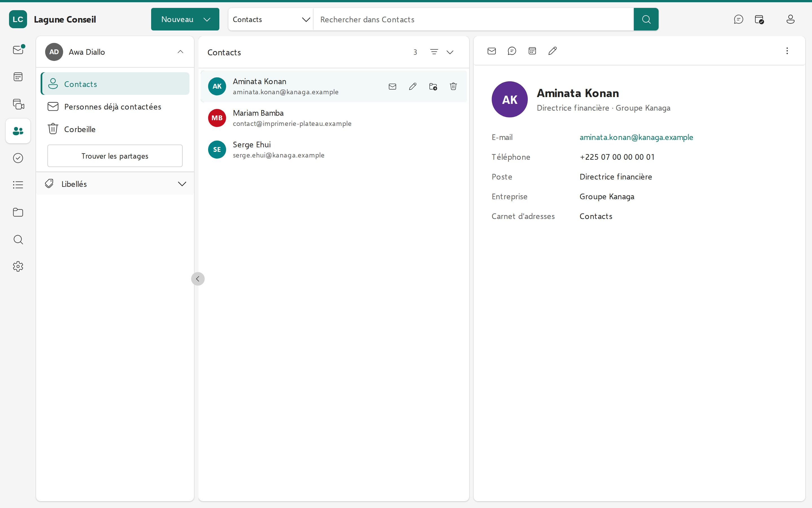Select the Contacts module sidebar icon
812x508 pixels.
[18, 131]
